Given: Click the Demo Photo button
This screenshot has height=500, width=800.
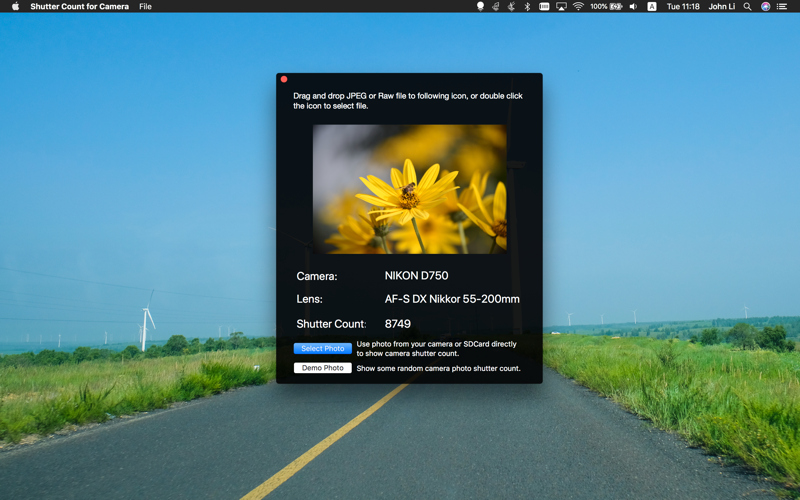Looking at the screenshot, I should pos(322,368).
